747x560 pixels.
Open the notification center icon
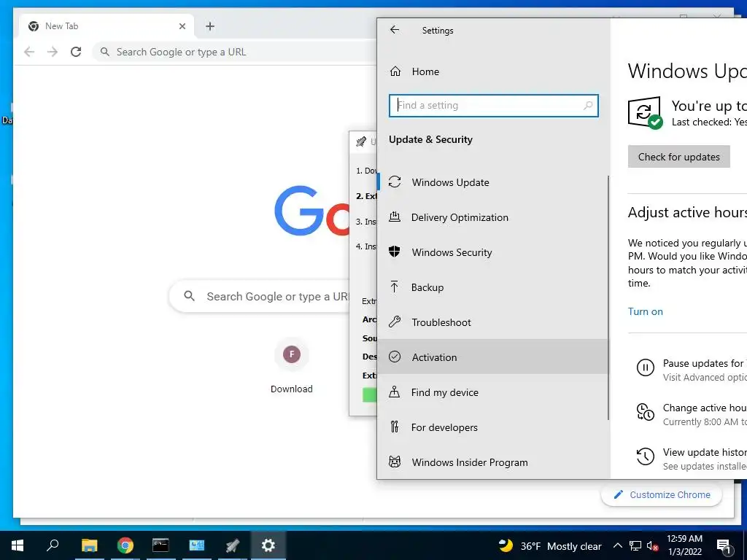(x=724, y=545)
